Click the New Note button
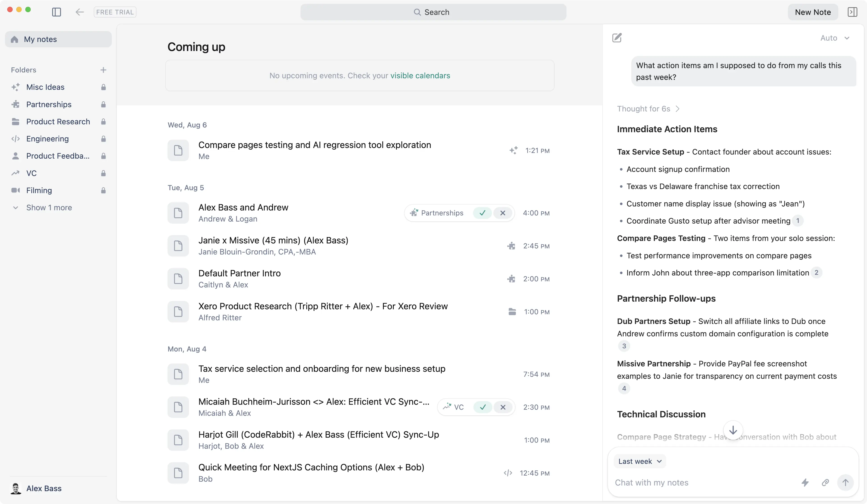The height and width of the screenshot is (504, 867). coord(813,12)
